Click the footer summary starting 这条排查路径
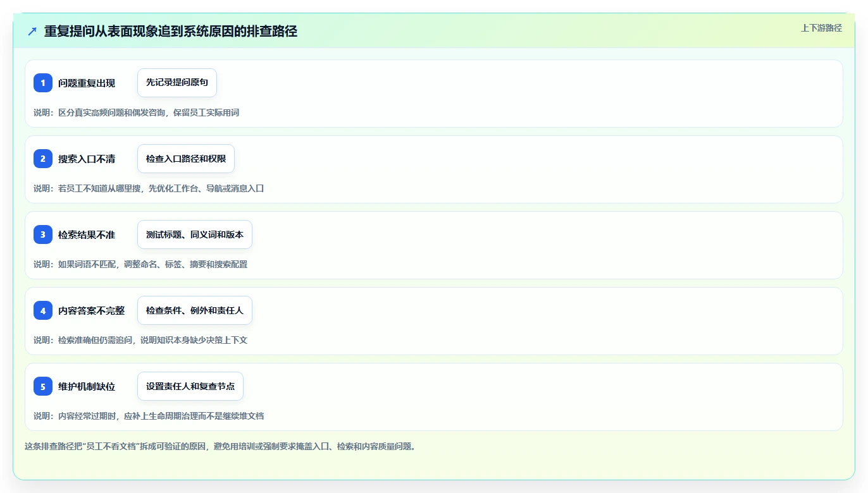The image size is (868, 493). pyautogui.click(x=220, y=446)
